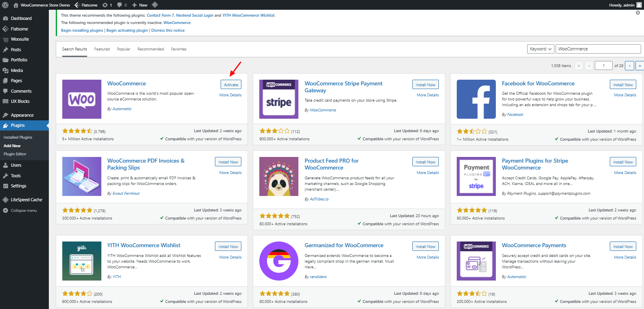
Task: Click the Facebook for WooCommerce logo thumbnail
Action: [x=476, y=99]
